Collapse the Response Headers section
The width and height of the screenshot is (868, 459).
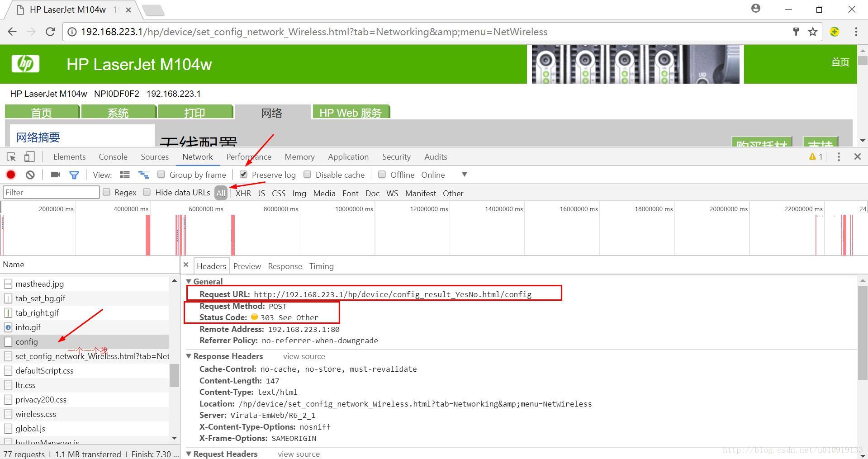click(x=189, y=356)
